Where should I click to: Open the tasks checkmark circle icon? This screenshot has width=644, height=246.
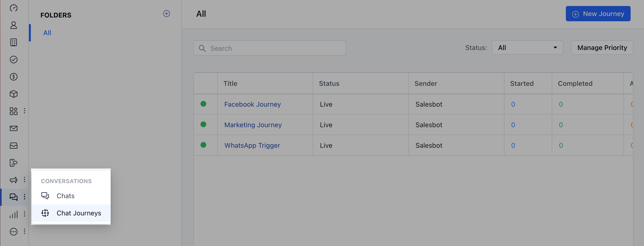click(x=13, y=60)
